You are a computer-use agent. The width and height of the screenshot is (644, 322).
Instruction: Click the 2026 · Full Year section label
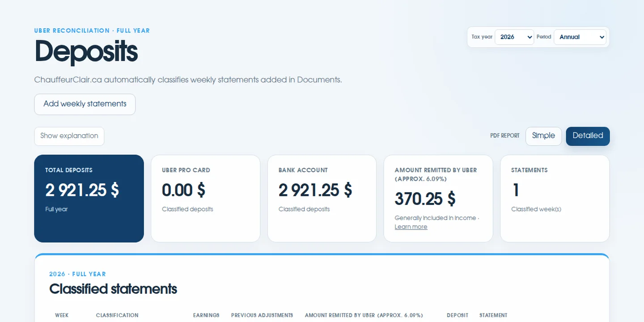point(77,274)
